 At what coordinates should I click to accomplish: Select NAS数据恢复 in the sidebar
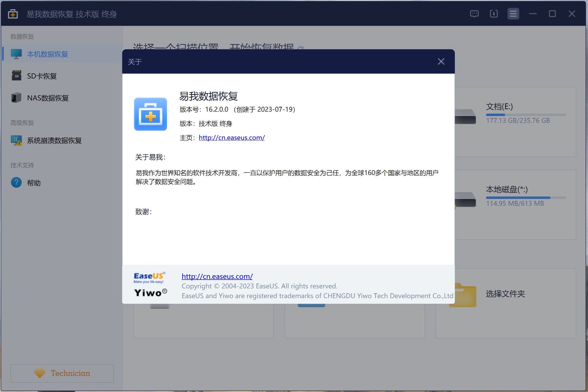point(62,98)
